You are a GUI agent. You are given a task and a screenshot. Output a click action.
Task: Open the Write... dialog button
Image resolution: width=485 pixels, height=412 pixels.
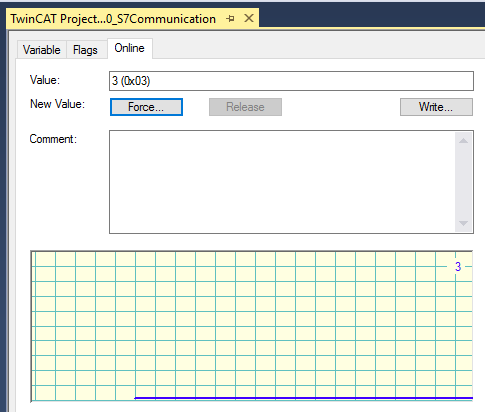(x=436, y=107)
